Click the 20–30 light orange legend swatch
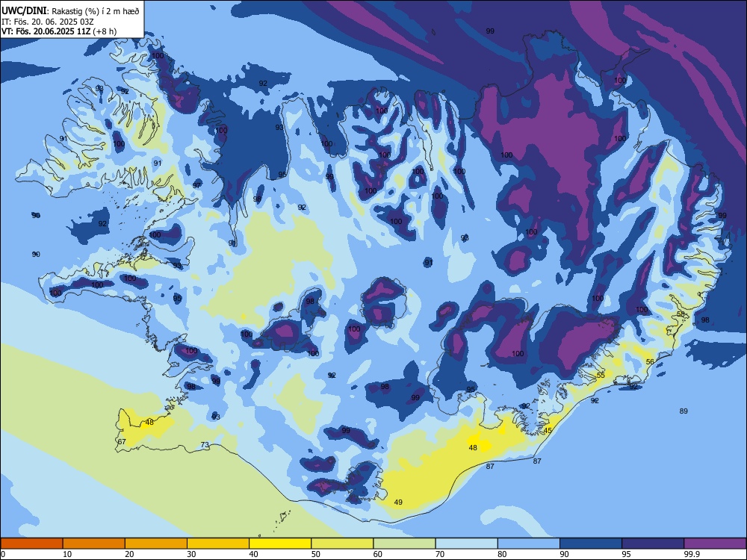 (156, 544)
